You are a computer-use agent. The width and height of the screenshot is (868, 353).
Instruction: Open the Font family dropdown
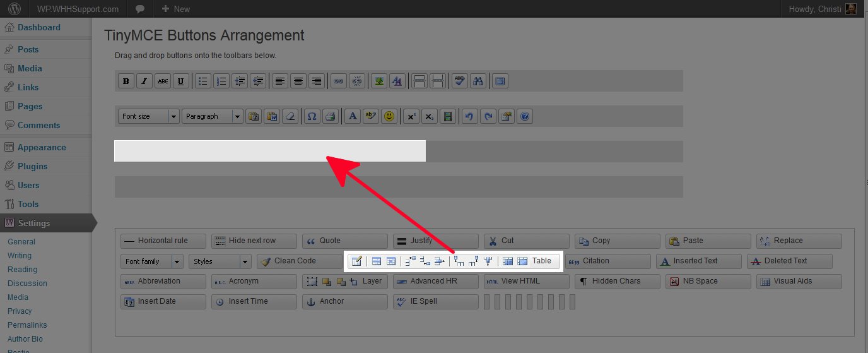tap(151, 261)
